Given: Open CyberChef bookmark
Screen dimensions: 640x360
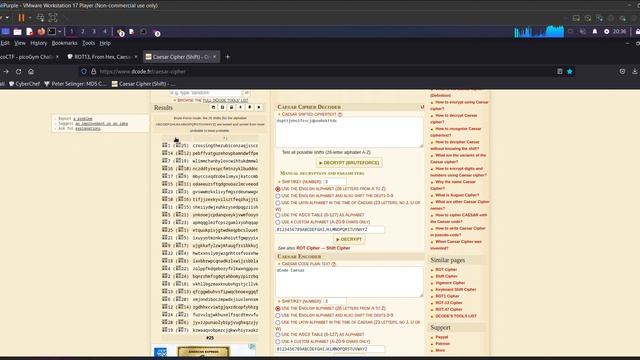Looking at the screenshot, I should [24, 84].
